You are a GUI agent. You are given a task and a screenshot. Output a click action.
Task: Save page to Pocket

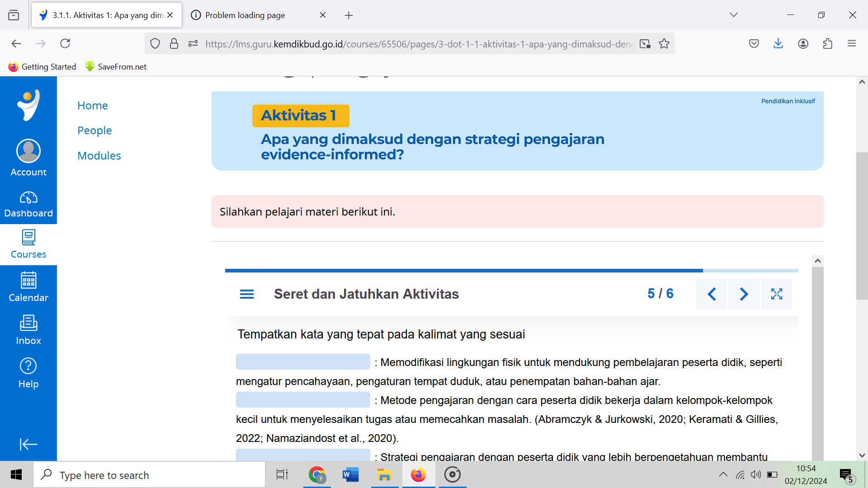point(754,43)
